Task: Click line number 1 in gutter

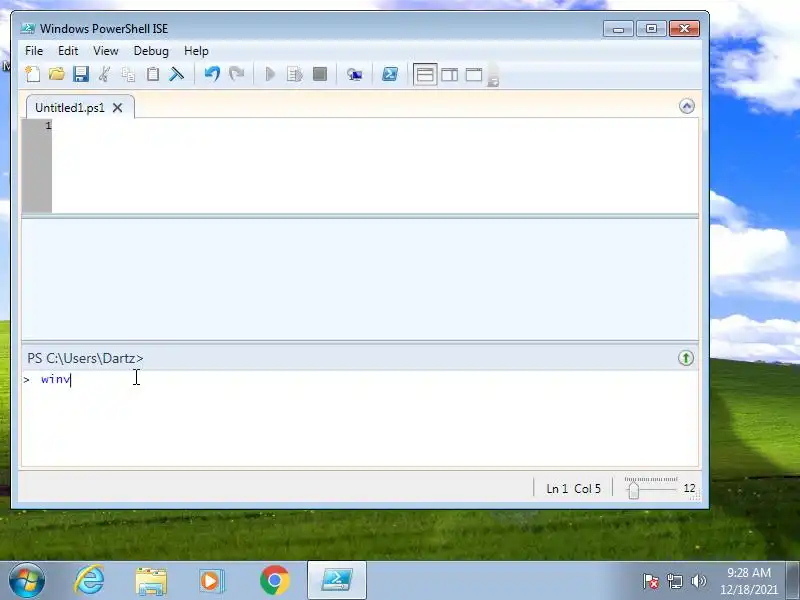Action: [48, 126]
